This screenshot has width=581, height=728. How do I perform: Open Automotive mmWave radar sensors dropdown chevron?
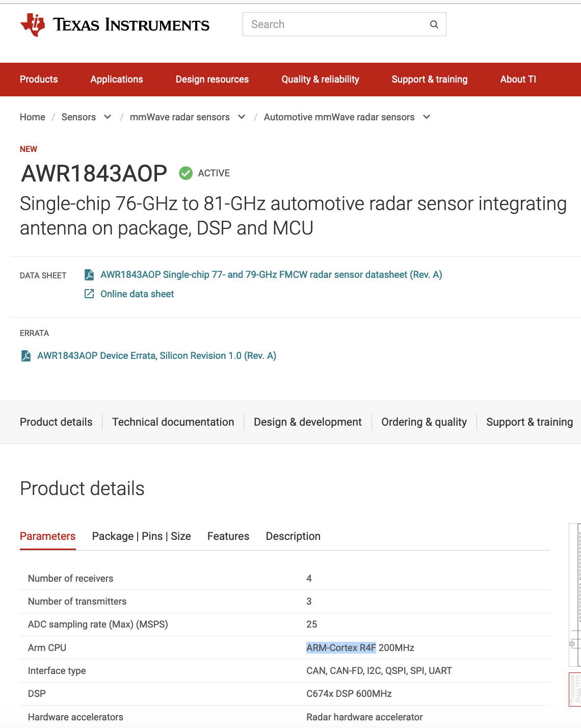point(427,117)
